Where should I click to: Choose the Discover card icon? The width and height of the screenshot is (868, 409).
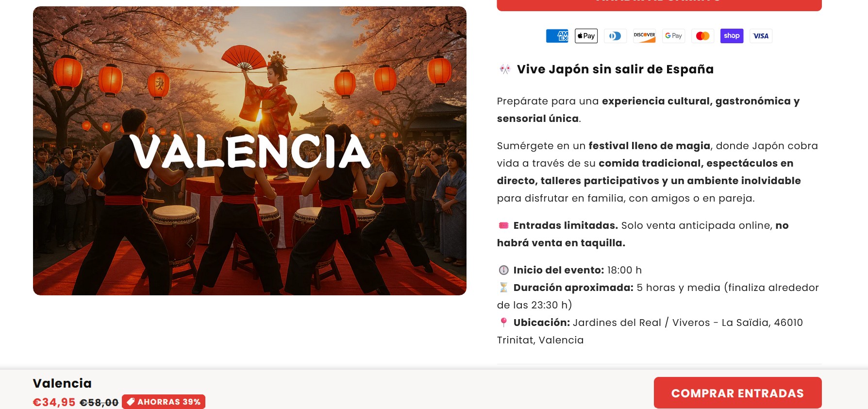(644, 36)
